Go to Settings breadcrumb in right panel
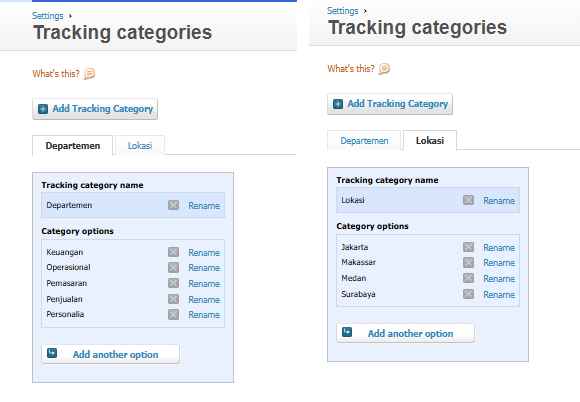The height and width of the screenshot is (402, 580). point(343,11)
